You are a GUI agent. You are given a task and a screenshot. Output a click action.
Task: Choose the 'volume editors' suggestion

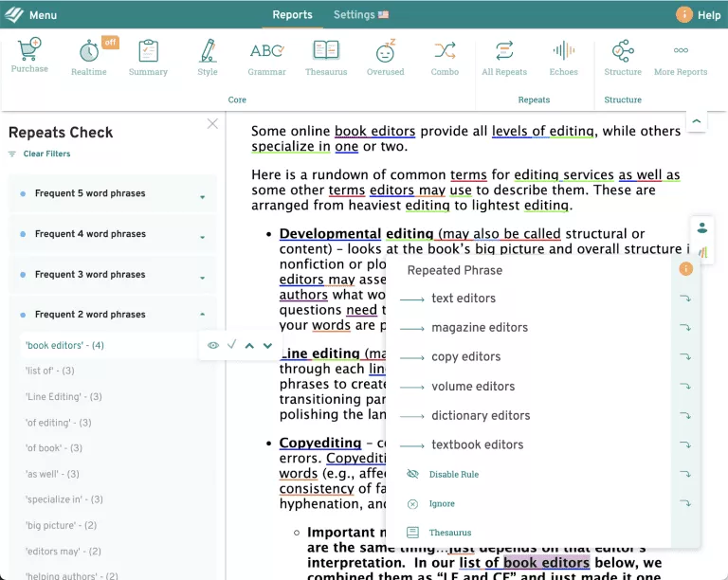[473, 387]
